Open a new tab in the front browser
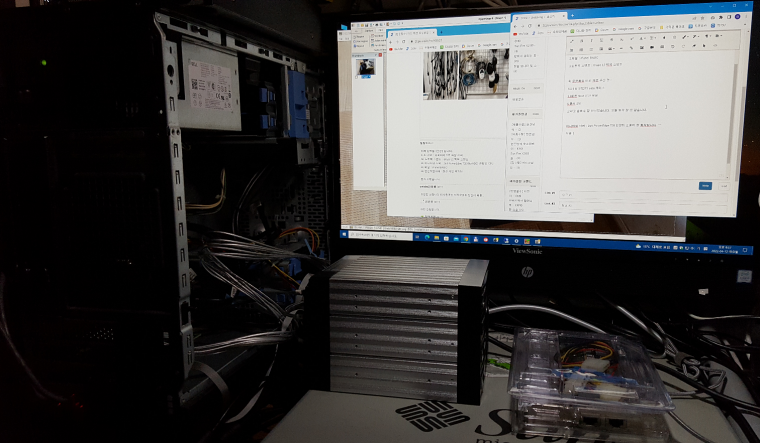Image resolution: width=760 pixels, height=443 pixels. 572,15
